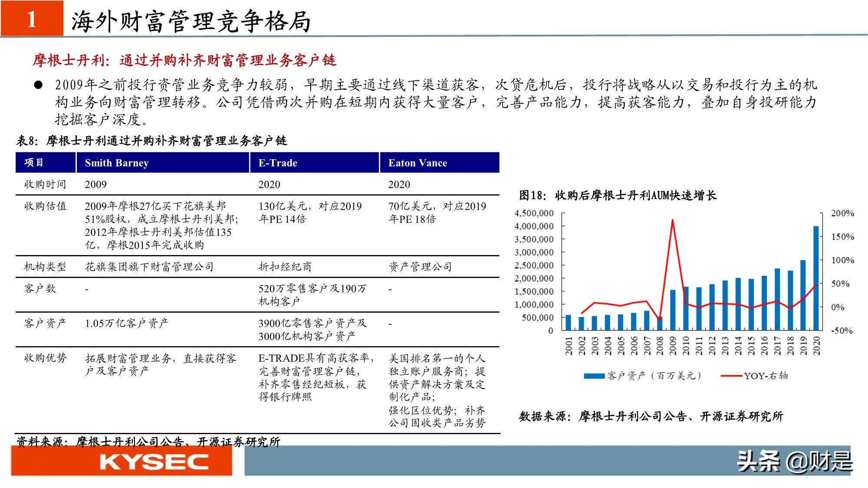Expand the Smith Barney column header
Image resolution: width=868 pixels, height=488 pixels.
pyautogui.click(x=117, y=163)
